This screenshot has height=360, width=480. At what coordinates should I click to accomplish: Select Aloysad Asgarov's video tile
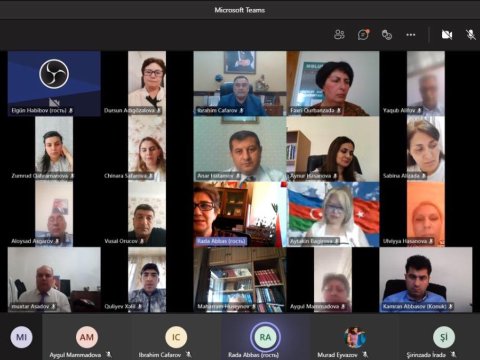54,214
